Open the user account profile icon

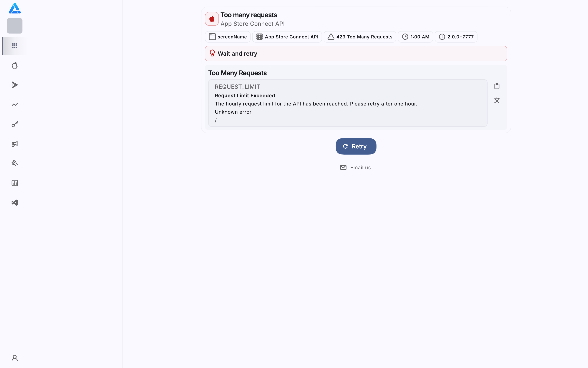pos(14,358)
